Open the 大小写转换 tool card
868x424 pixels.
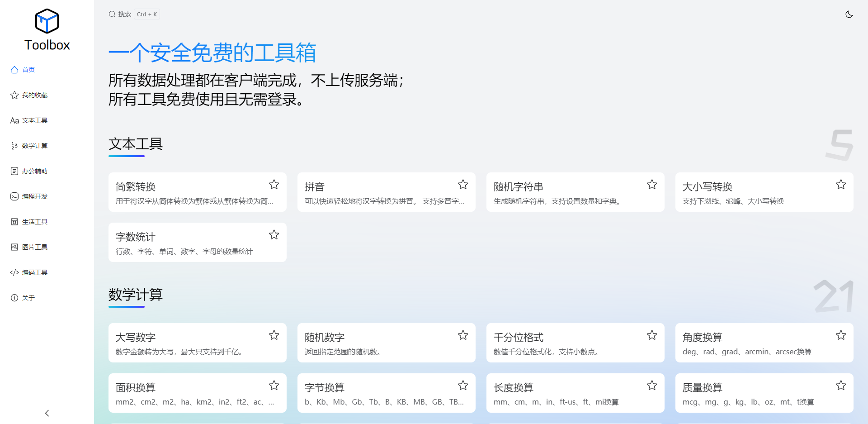pos(764,192)
